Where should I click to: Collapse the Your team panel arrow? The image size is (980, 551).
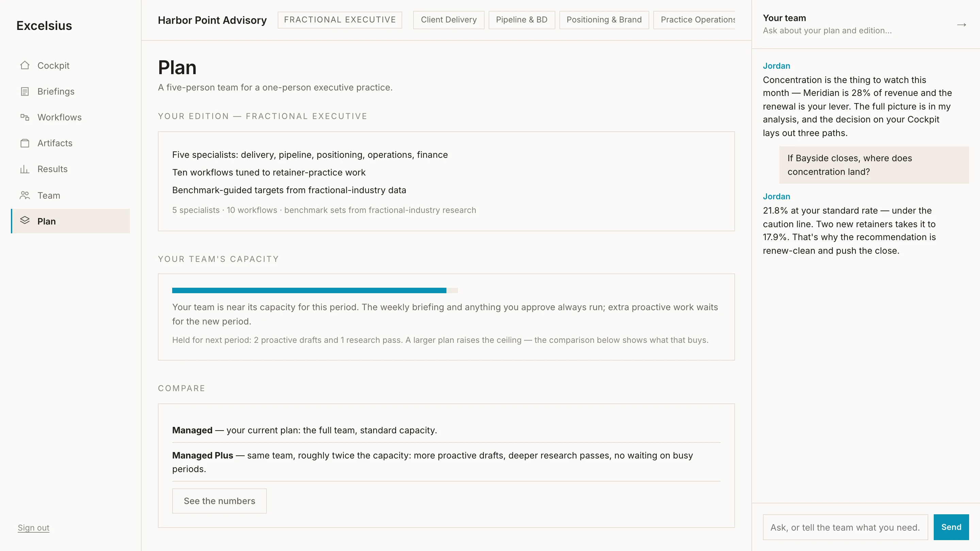[x=961, y=25]
